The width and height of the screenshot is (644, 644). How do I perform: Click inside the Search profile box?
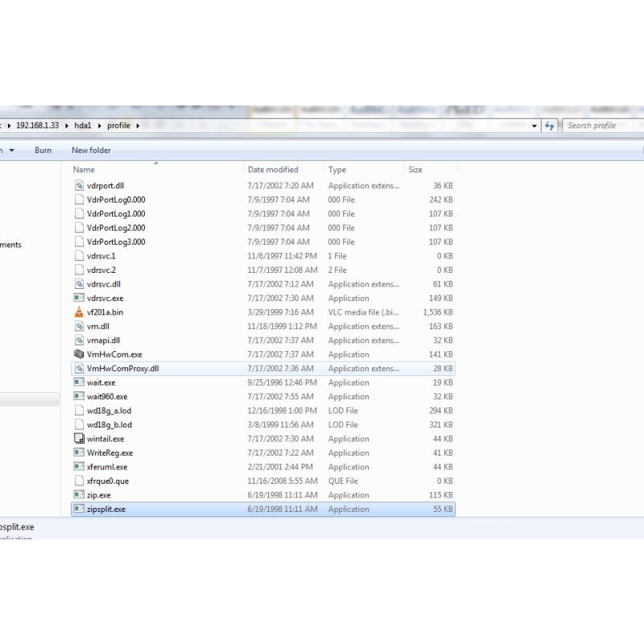tap(600, 126)
